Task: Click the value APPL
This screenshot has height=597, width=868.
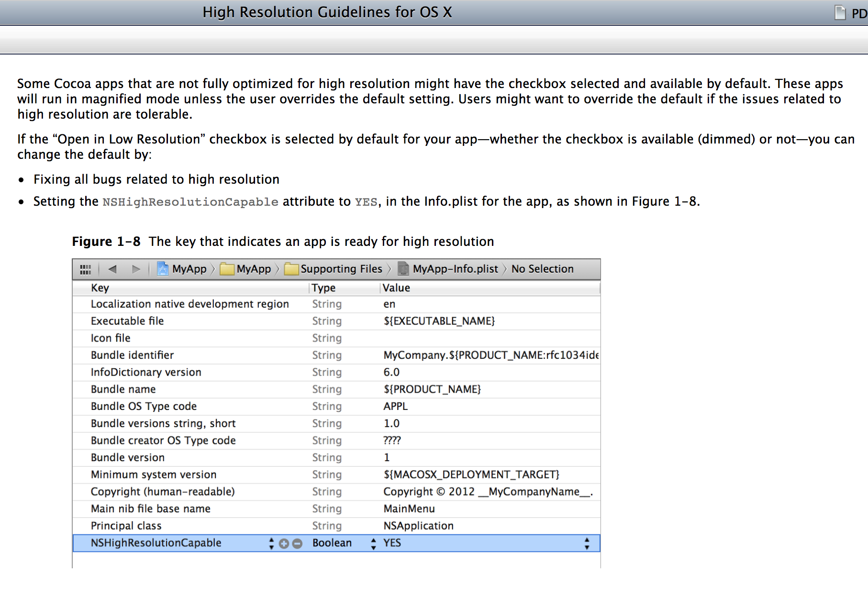Action: pos(396,407)
